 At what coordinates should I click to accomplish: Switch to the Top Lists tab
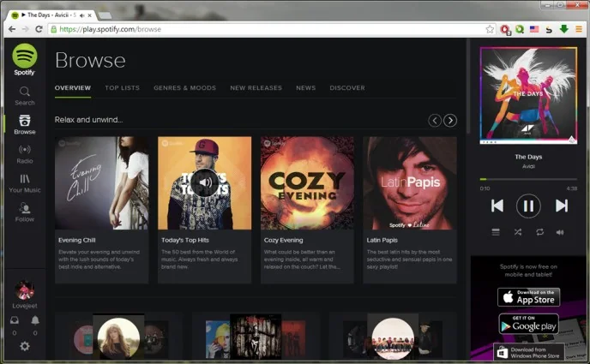(x=123, y=88)
